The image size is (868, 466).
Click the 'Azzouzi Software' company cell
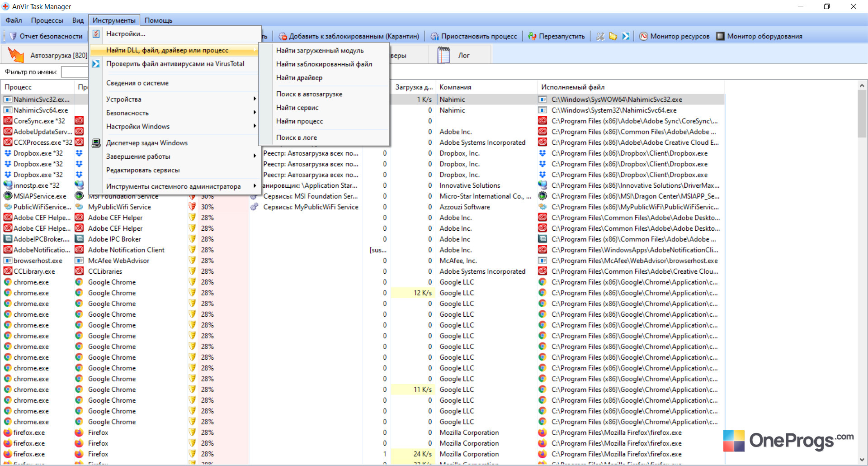pos(465,207)
